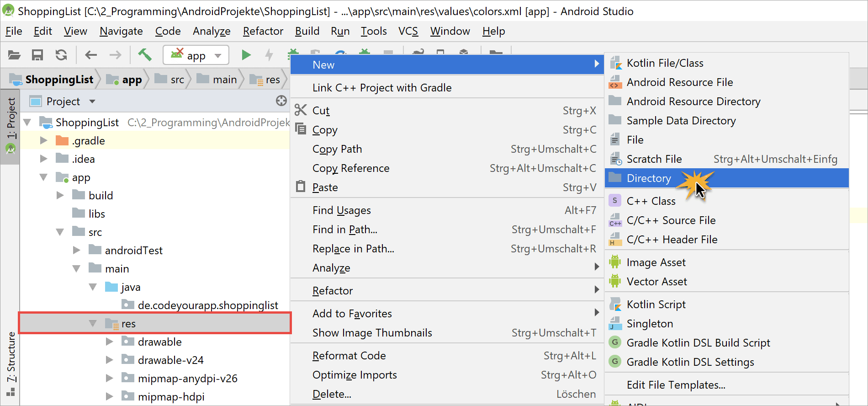Select Find Usages in context menu
The image size is (868, 406).
[x=447, y=210]
